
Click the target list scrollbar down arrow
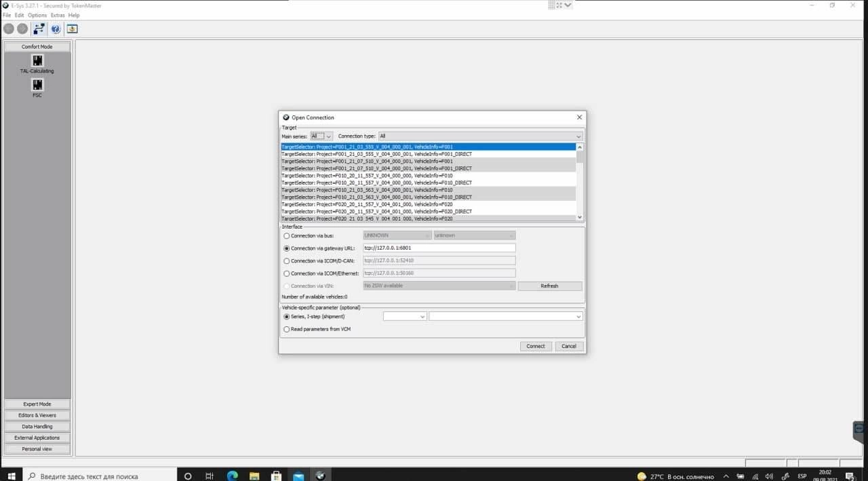pos(579,217)
